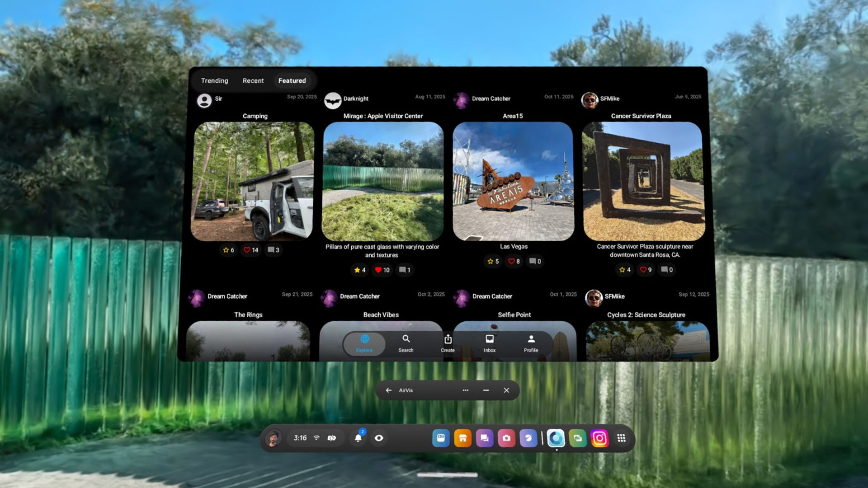Open the Inbox icon

490,339
